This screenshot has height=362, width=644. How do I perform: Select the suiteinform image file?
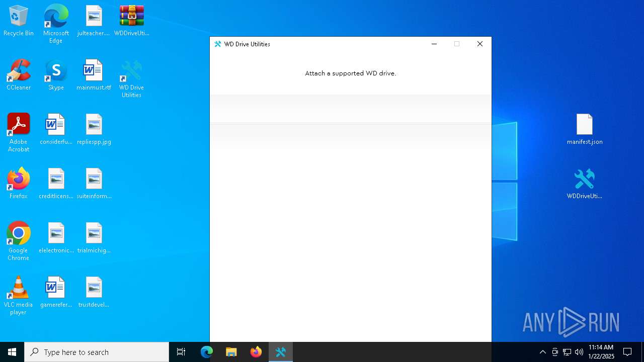(x=94, y=184)
